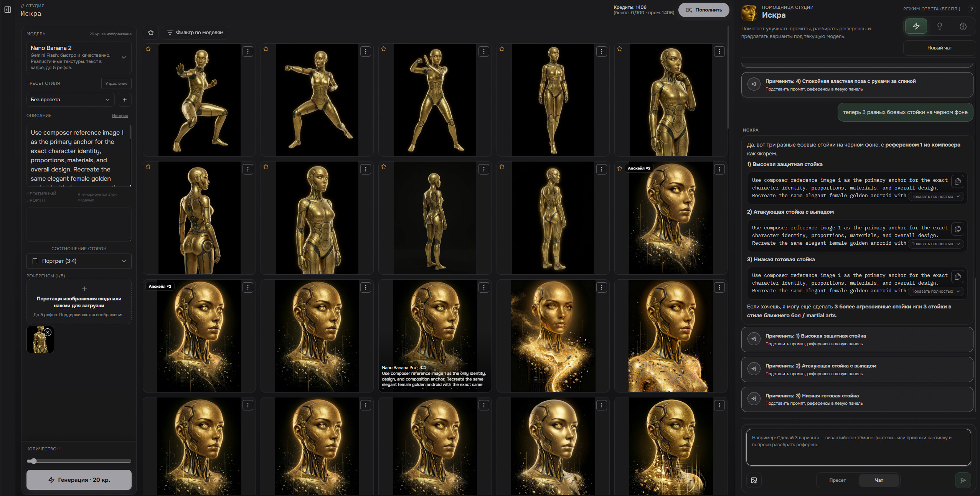Open three-dot menu of first gallery image
Screen dimensions: 980x496
(x=248, y=51)
